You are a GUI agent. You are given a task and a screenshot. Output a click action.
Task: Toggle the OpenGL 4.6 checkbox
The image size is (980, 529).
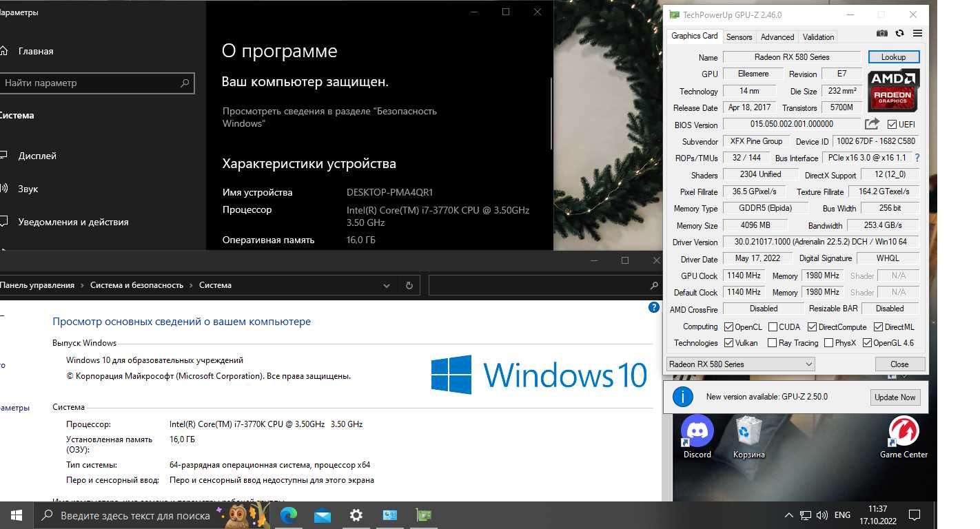pyautogui.click(x=867, y=343)
